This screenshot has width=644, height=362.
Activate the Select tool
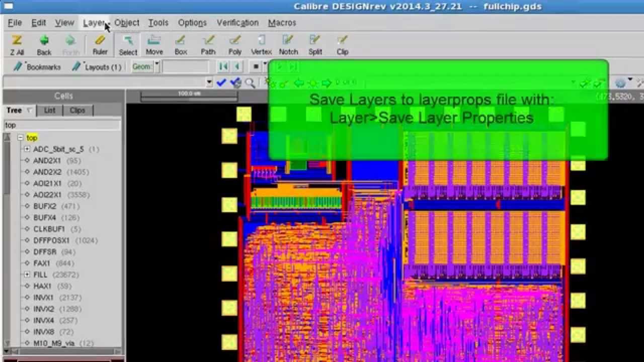[x=128, y=45]
